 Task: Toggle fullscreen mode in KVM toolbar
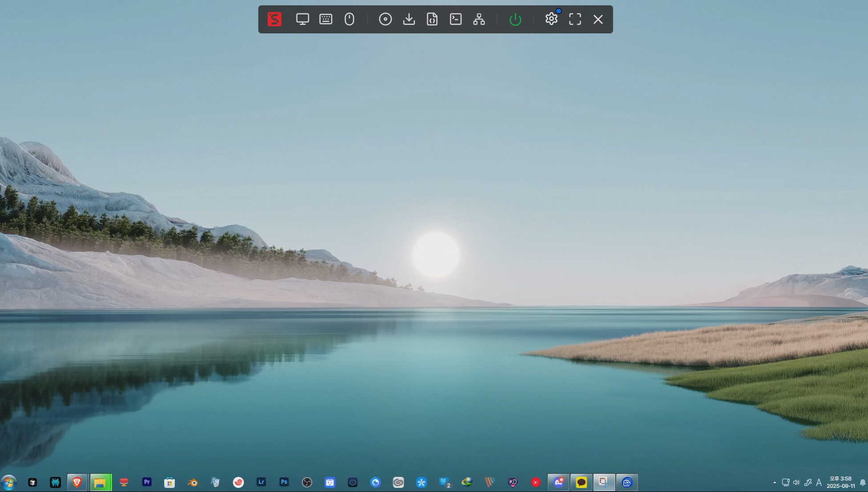coord(575,19)
